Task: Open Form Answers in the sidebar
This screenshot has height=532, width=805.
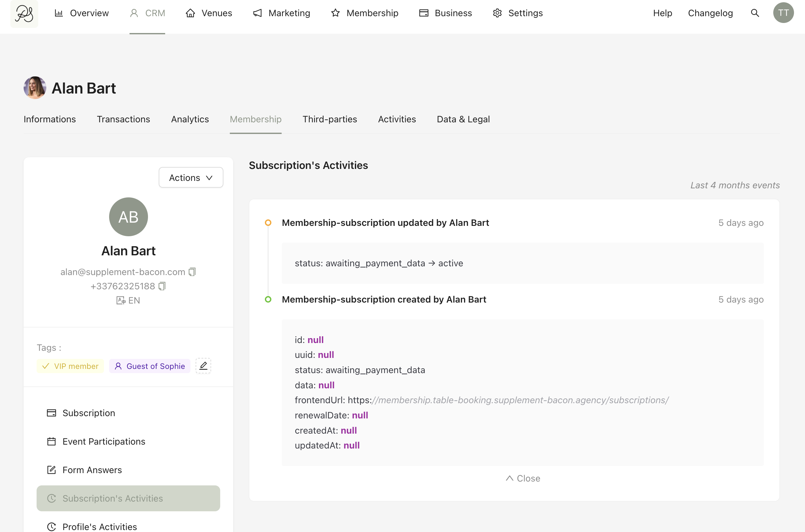Action: pos(92,470)
